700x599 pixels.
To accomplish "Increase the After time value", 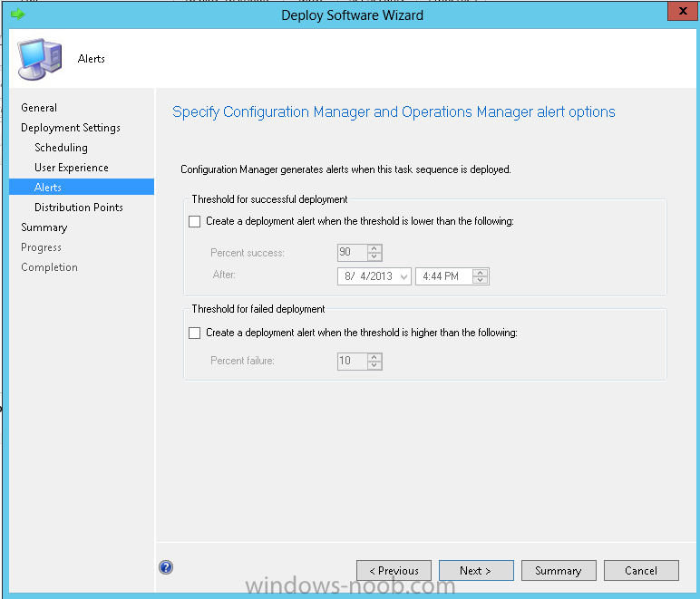I will point(481,272).
